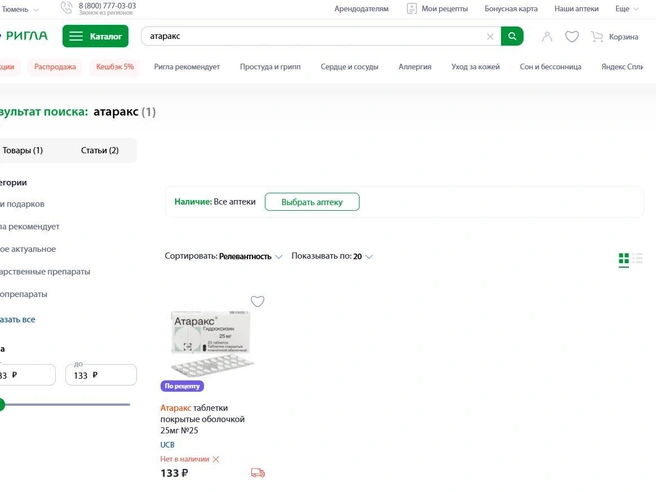
Task: Click the minimum price input field
Action: tap(27, 375)
